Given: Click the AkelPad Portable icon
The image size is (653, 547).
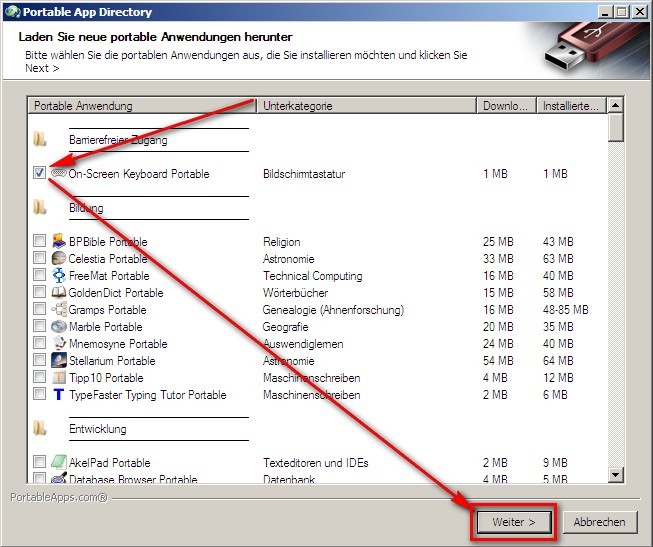Looking at the screenshot, I should (59, 462).
